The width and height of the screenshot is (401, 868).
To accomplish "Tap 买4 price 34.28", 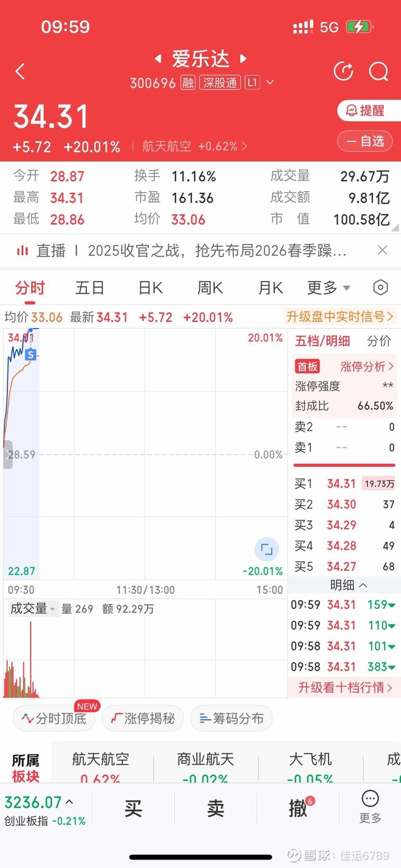I will pos(341,546).
